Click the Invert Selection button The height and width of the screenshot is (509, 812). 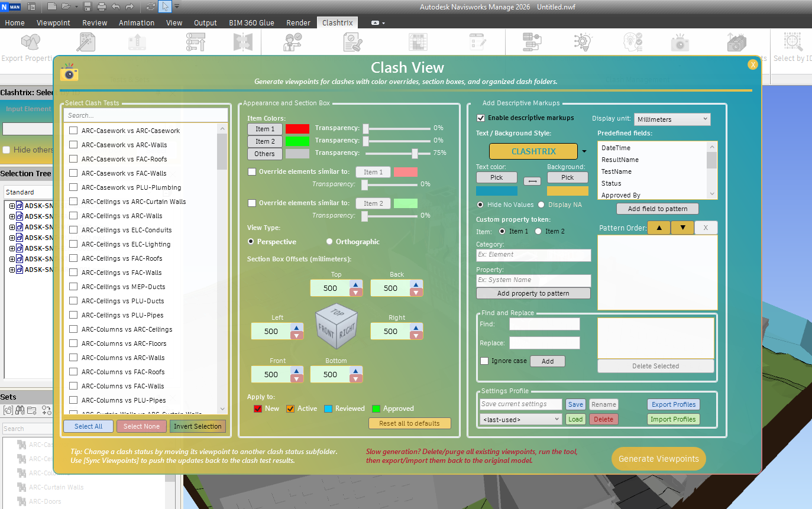coord(198,426)
